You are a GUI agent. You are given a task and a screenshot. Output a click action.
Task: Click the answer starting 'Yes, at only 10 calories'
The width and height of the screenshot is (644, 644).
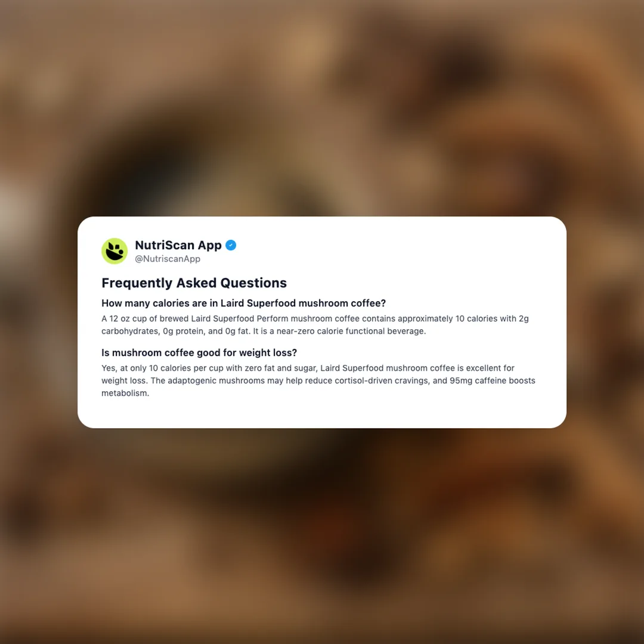318,380
